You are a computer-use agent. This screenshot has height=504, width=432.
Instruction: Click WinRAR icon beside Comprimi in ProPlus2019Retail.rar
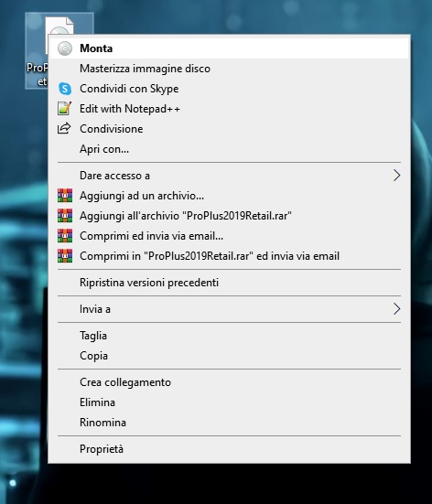pyautogui.click(x=65, y=256)
